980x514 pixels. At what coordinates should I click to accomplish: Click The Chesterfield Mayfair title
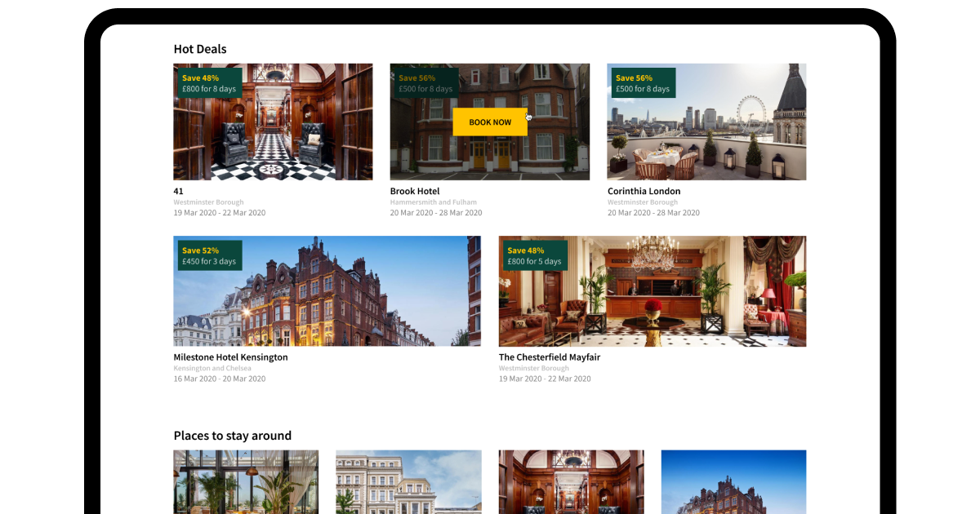click(550, 357)
